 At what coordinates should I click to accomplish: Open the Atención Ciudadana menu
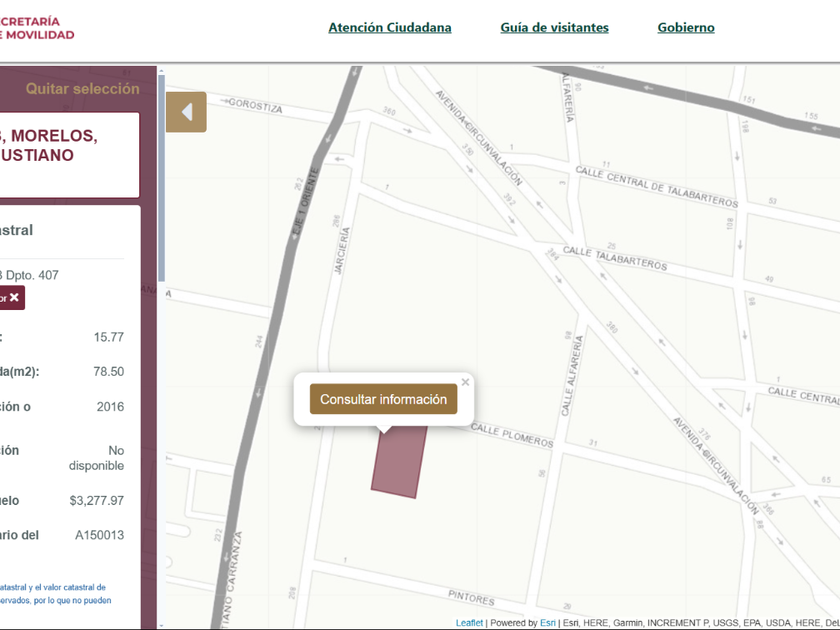pos(389,28)
